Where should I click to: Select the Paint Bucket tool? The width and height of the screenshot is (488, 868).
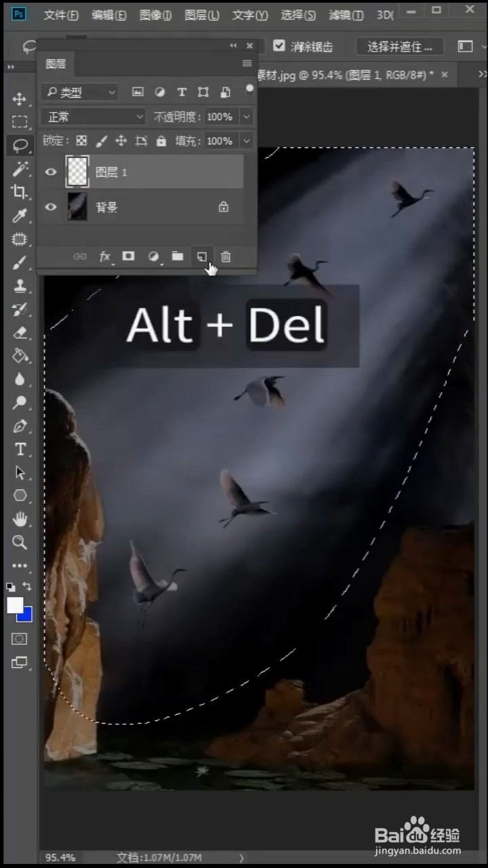20,355
